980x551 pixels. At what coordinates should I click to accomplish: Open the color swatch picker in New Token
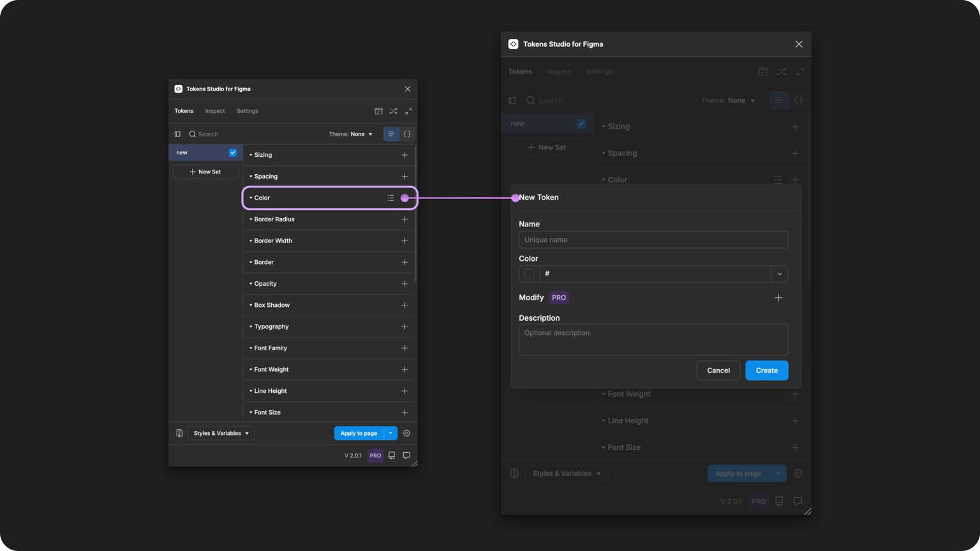pyautogui.click(x=530, y=274)
